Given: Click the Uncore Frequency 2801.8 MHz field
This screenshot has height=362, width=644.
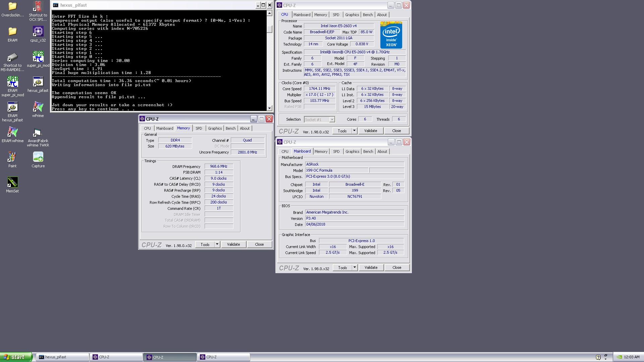Looking at the screenshot, I should click(x=248, y=152).
